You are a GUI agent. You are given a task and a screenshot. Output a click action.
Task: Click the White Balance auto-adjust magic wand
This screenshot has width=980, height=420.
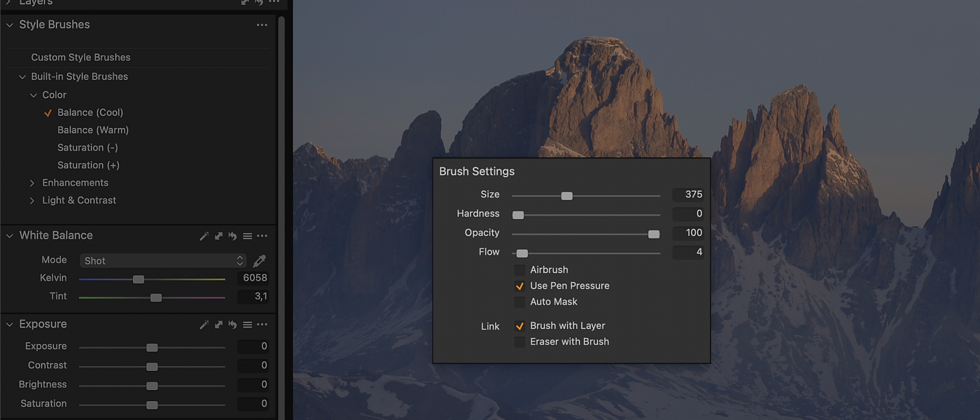(x=204, y=237)
